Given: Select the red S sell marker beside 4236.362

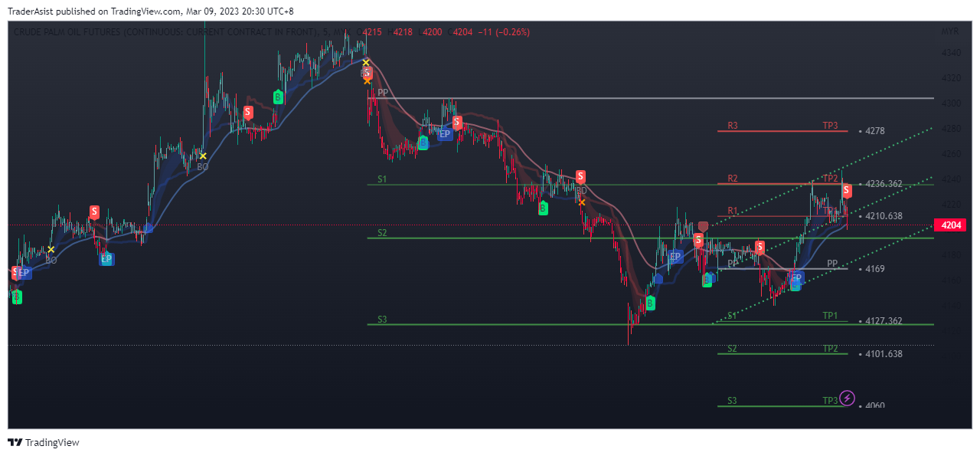Looking at the screenshot, I should (x=847, y=190).
